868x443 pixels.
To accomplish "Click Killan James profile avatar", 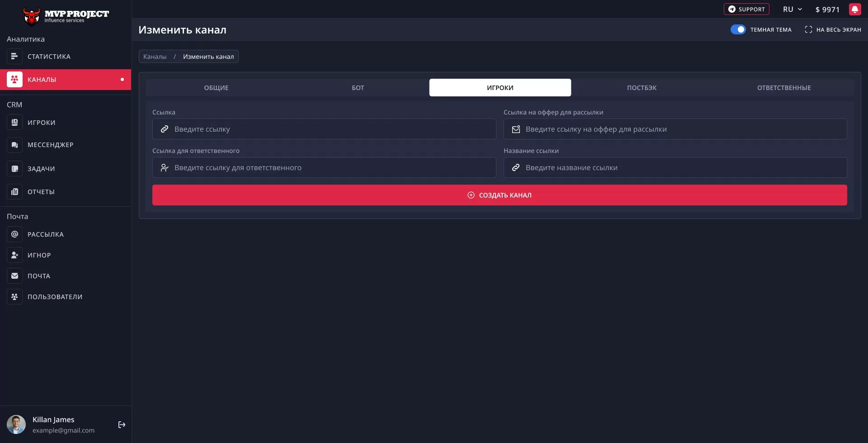I will pyautogui.click(x=16, y=424).
